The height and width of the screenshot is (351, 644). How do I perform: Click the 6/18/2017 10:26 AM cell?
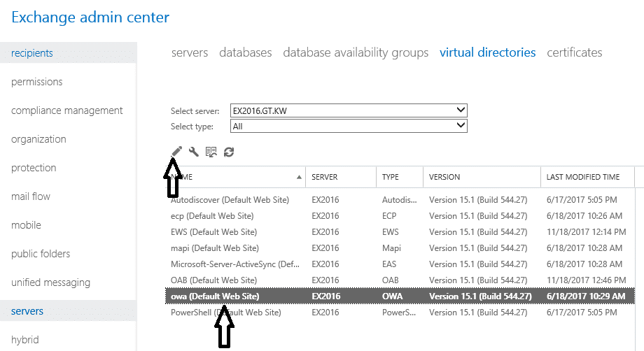coord(584,215)
